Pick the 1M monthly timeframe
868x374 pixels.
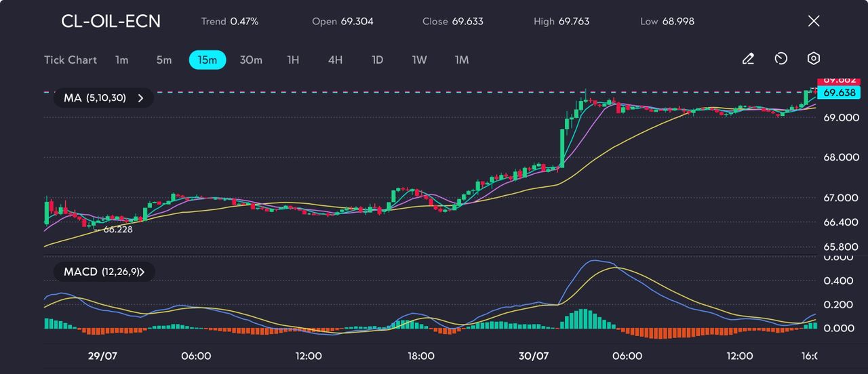pos(462,60)
